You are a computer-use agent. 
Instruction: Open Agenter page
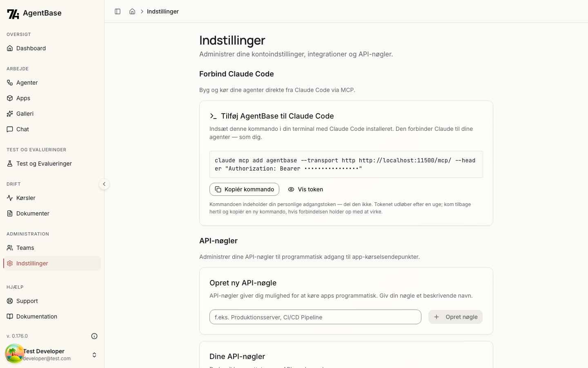(52, 83)
